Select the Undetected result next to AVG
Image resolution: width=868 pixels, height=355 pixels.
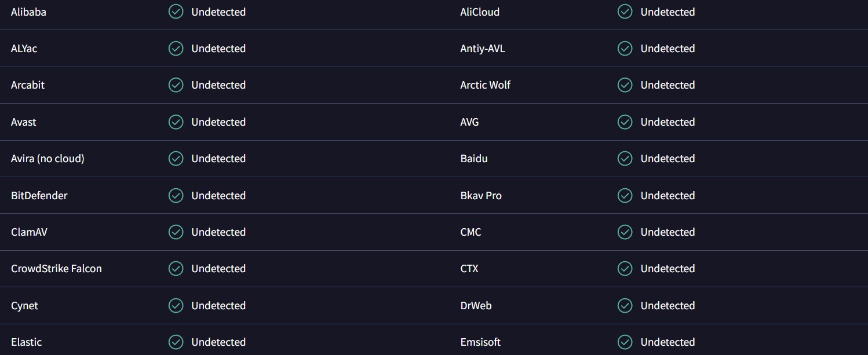coord(668,122)
